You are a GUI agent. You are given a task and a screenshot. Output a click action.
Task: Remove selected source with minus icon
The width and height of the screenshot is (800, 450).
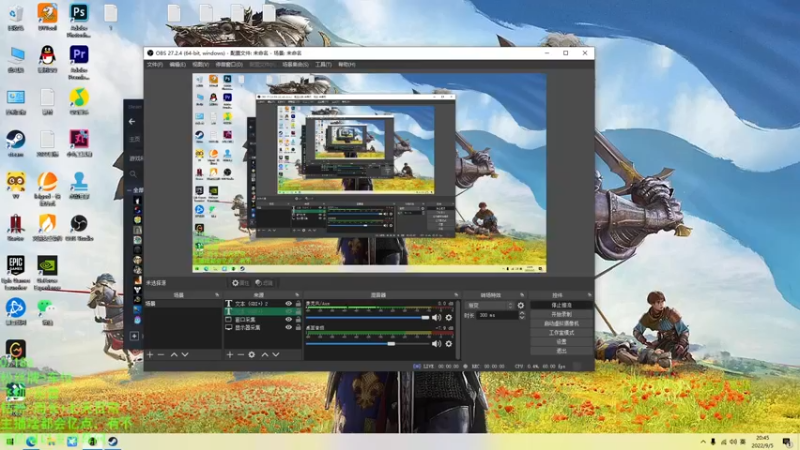tap(240, 355)
